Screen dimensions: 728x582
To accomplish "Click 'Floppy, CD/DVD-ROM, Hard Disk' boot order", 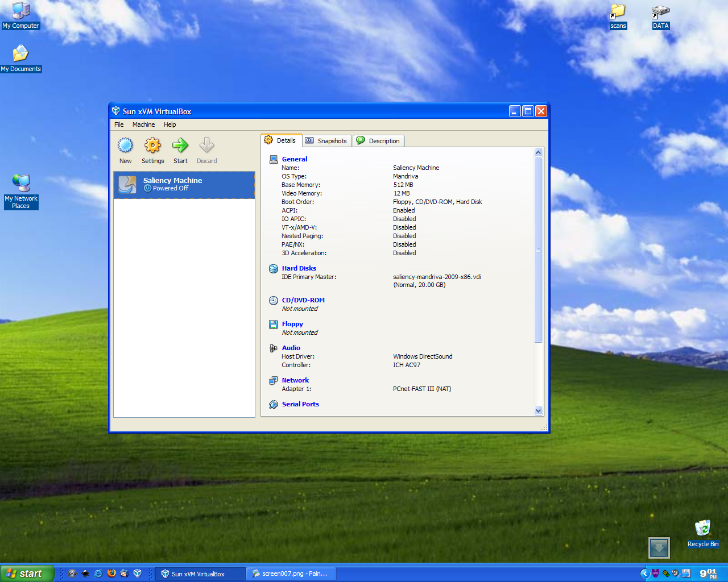I will coord(437,202).
